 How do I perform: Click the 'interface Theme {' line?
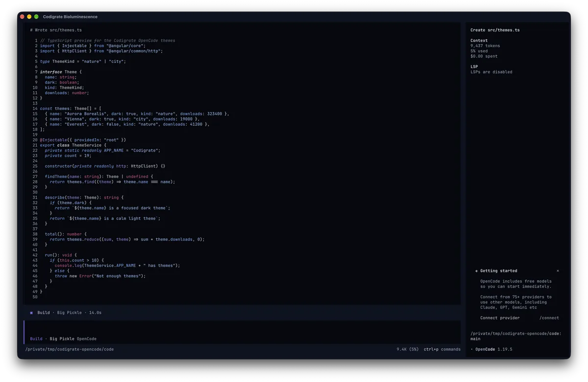pyautogui.click(x=61, y=72)
